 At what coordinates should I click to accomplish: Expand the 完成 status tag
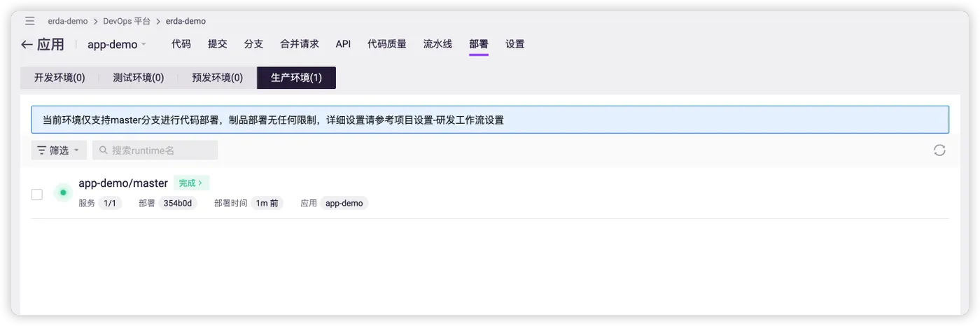191,183
